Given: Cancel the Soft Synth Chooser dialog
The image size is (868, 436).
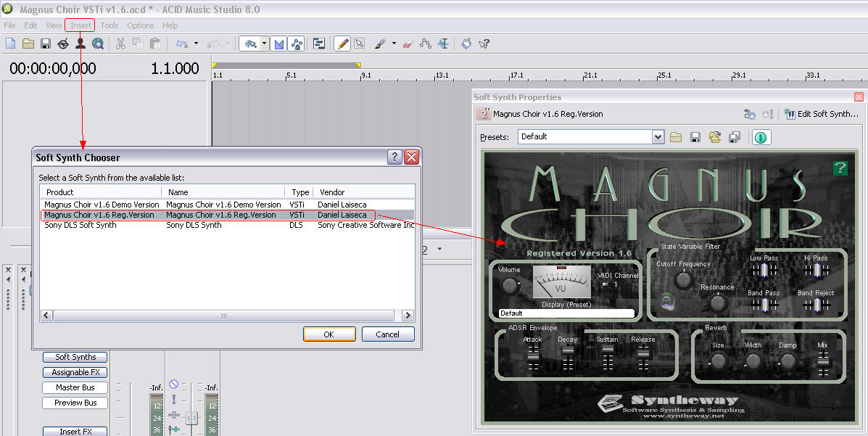Looking at the screenshot, I should (387, 334).
